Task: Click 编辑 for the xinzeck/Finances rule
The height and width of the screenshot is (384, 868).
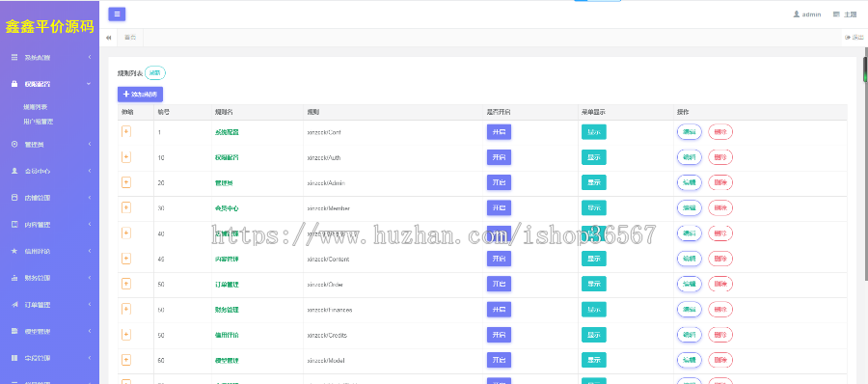Action: (690, 309)
